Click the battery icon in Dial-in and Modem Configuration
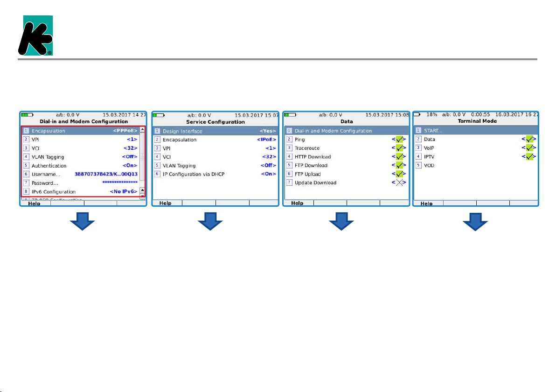The height and width of the screenshot is (392, 556). [x=27, y=115]
